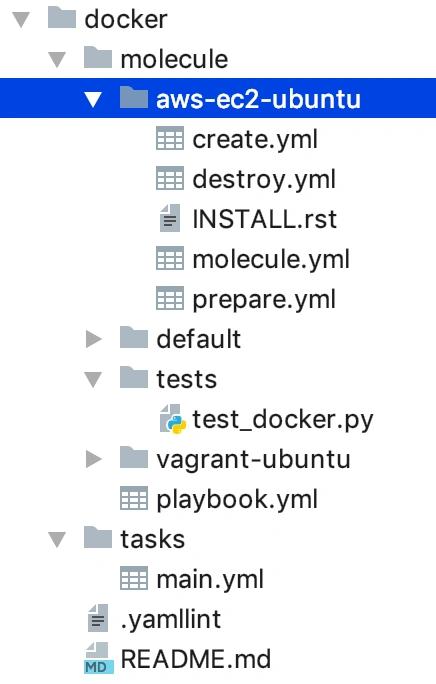Select molecule.yml in the tree
The image size is (436, 684).
point(271,259)
